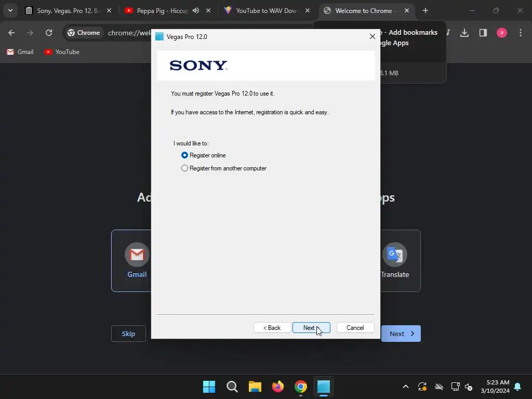Click Next in the Vegas Pro dialog

[311, 327]
